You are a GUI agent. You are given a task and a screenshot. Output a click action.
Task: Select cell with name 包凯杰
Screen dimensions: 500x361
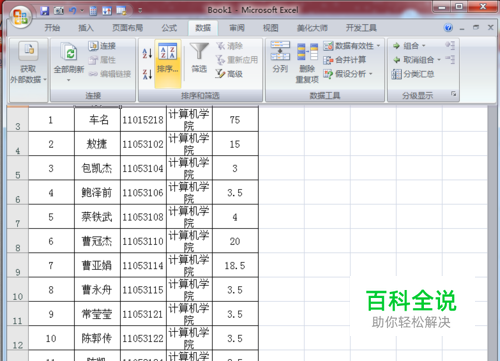[97, 168]
